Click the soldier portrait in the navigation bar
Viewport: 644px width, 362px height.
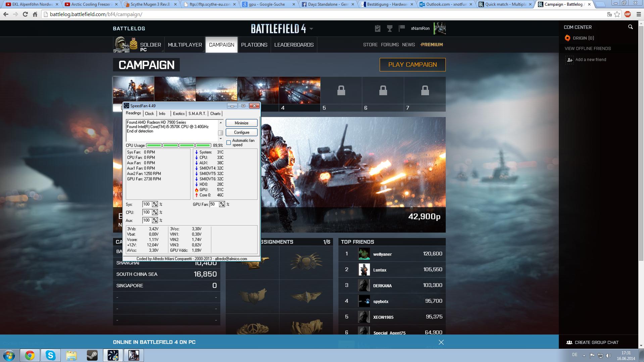coord(121,45)
